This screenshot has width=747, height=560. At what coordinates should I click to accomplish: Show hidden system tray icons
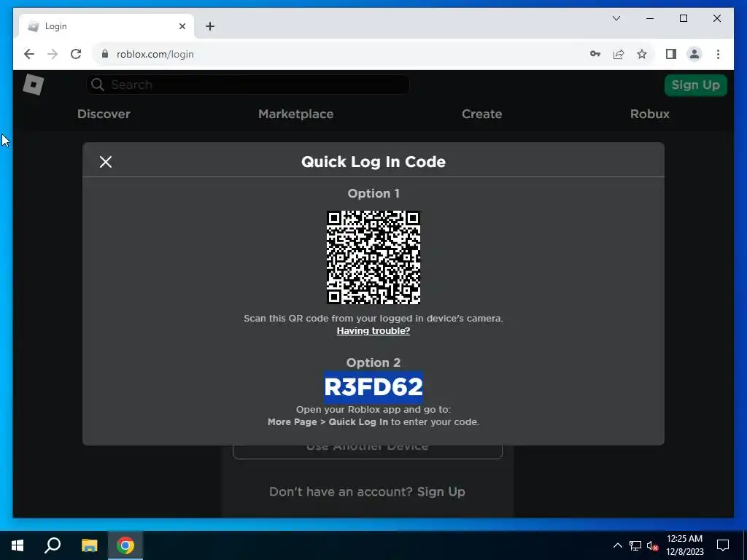coord(617,545)
